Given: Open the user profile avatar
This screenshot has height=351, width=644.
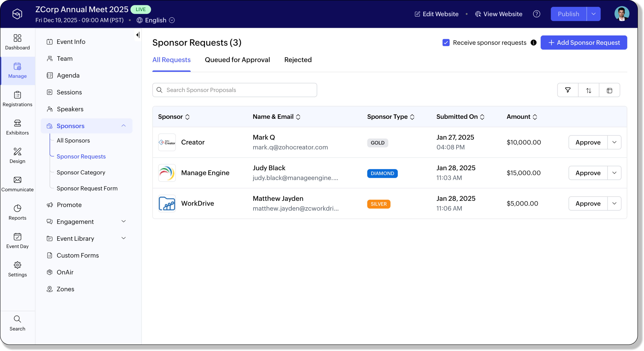Looking at the screenshot, I should point(621,14).
